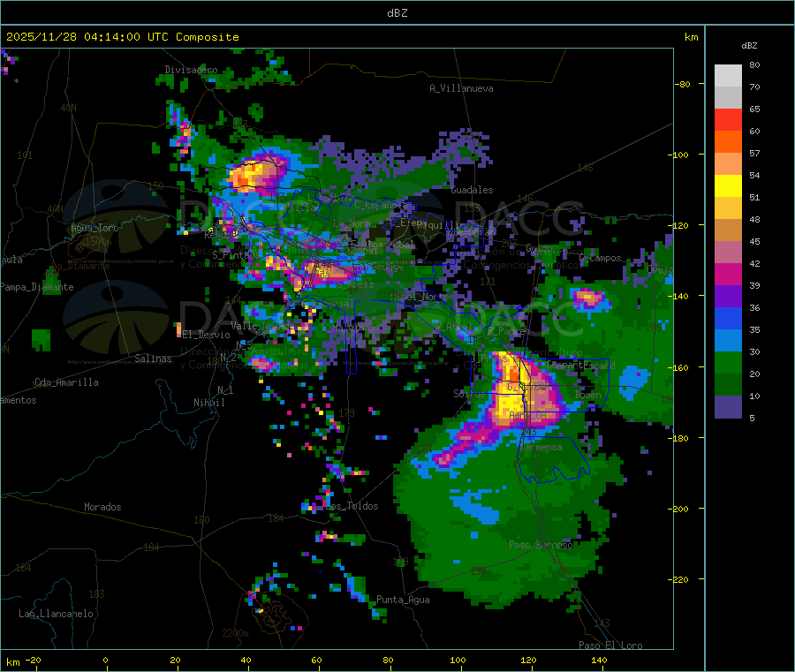Click the 'El_Desvio' map label
Image resolution: width=795 pixels, height=672 pixels.
coord(207,335)
